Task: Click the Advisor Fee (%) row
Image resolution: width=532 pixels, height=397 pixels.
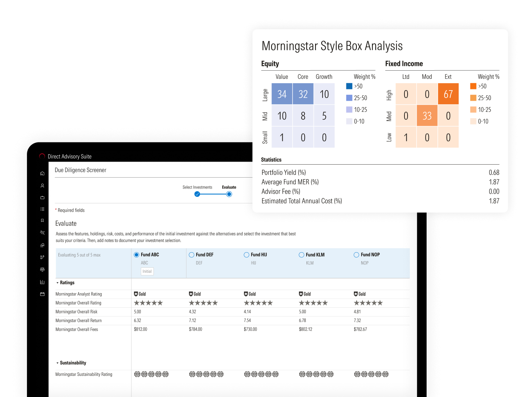Action: [380, 191]
